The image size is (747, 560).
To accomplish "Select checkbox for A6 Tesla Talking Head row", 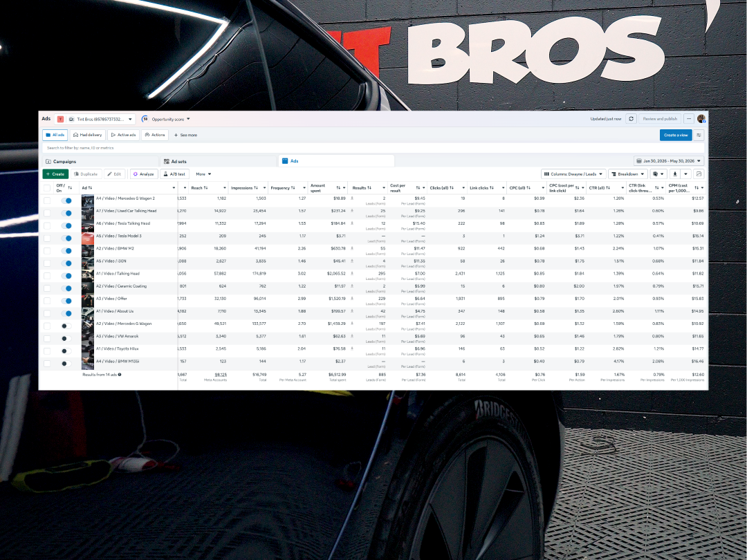I will pos(47,225).
